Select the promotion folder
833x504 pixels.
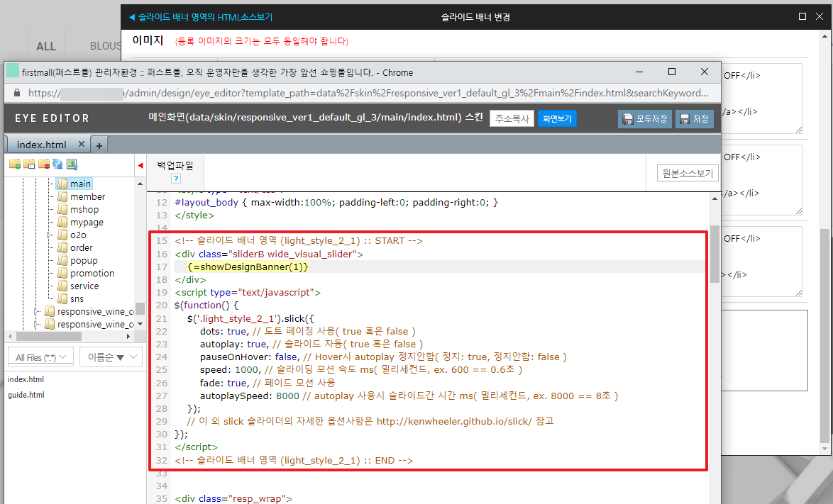pyautogui.click(x=92, y=273)
